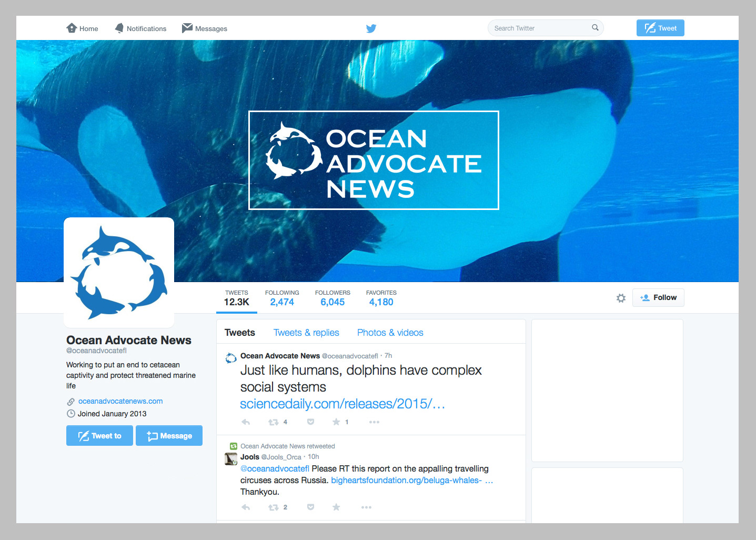Retweet the dolphins tweet
Screen dimensions: 756x540
pyautogui.click(x=274, y=422)
